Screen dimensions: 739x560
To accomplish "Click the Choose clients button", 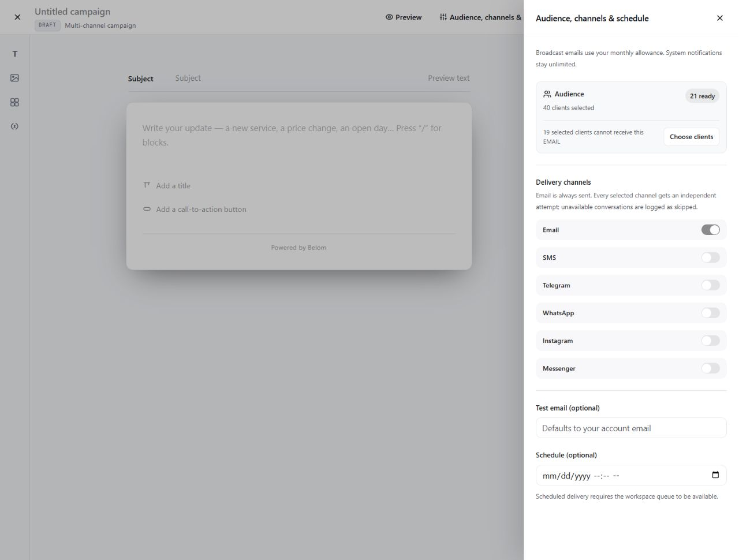I will (x=691, y=137).
